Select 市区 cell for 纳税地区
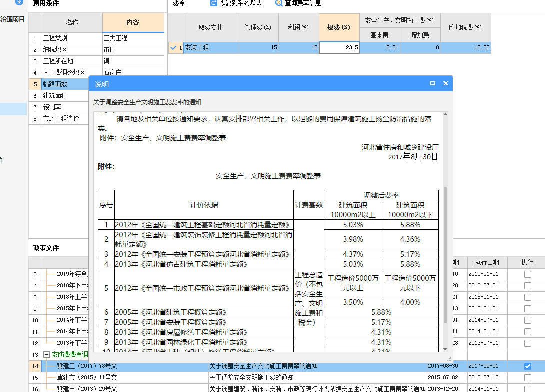545x392 pixels. tap(133, 50)
